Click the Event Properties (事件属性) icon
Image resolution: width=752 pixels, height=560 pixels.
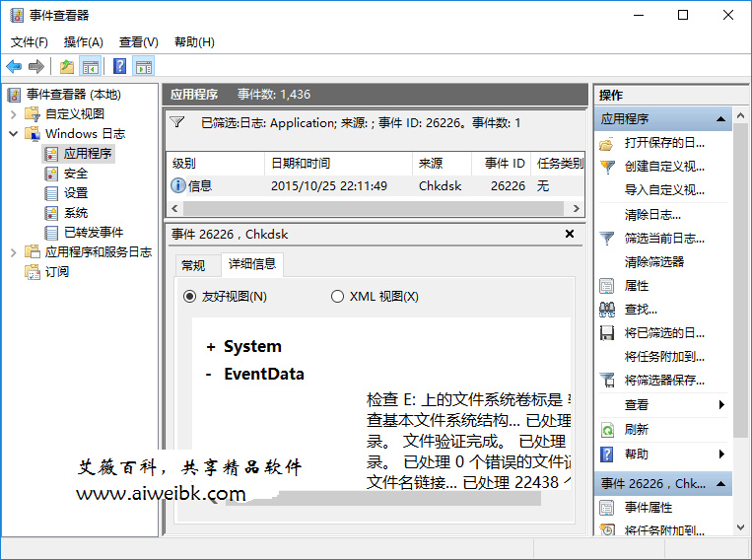point(607,507)
